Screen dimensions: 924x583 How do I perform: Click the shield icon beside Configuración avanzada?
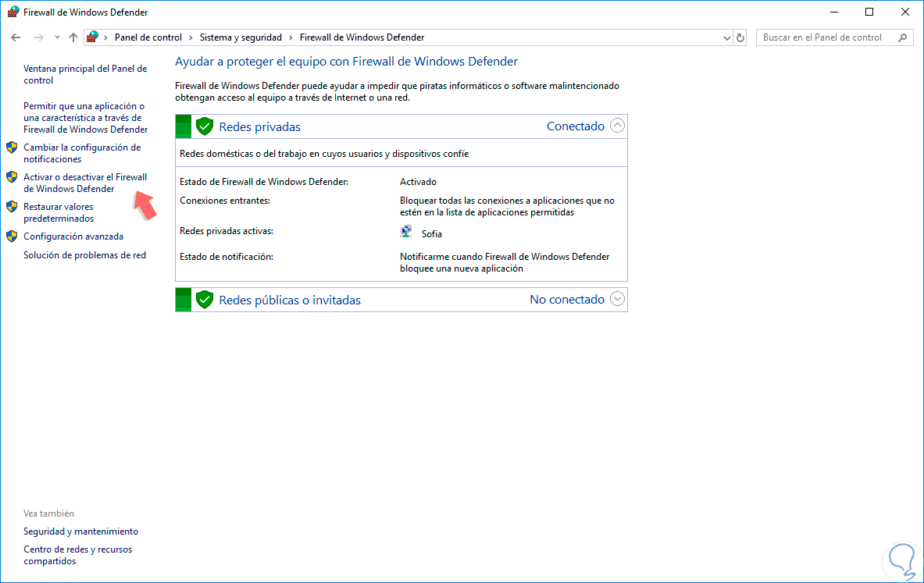pos(12,236)
